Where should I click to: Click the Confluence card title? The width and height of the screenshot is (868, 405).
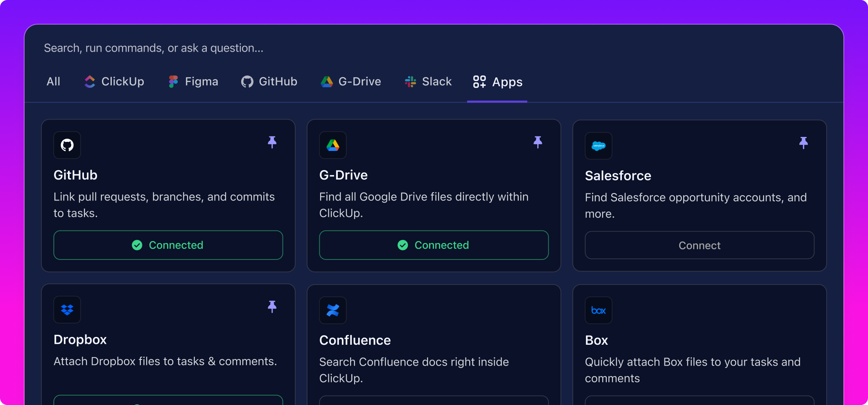click(355, 340)
